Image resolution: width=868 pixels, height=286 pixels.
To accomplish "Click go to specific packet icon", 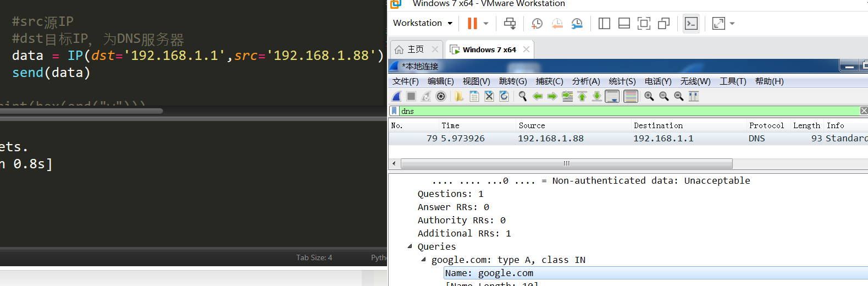I will (x=567, y=96).
